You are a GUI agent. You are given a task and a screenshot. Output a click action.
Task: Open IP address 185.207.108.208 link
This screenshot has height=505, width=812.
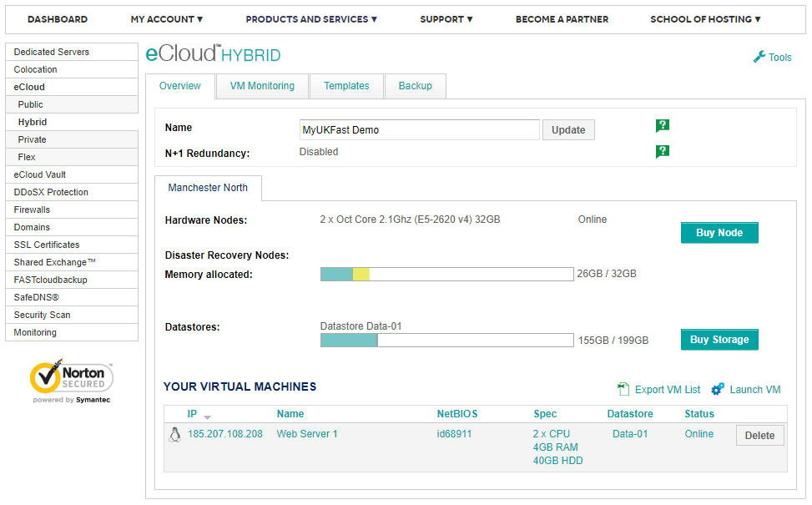(x=224, y=434)
